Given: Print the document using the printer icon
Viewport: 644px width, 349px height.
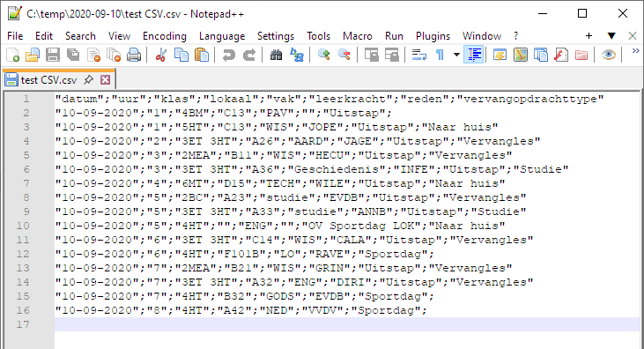Looking at the screenshot, I should 134,55.
